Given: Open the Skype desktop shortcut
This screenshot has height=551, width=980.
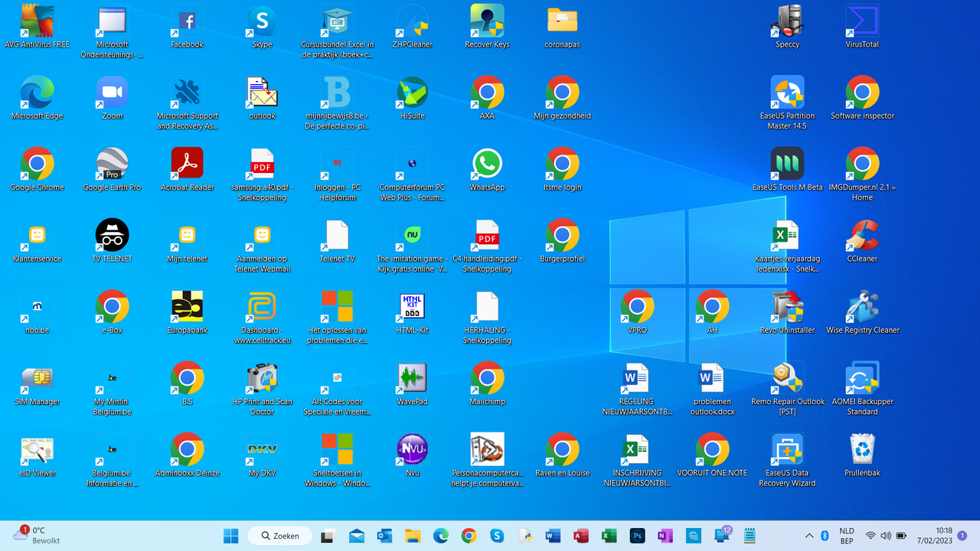Looking at the screenshot, I should [x=262, y=27].
